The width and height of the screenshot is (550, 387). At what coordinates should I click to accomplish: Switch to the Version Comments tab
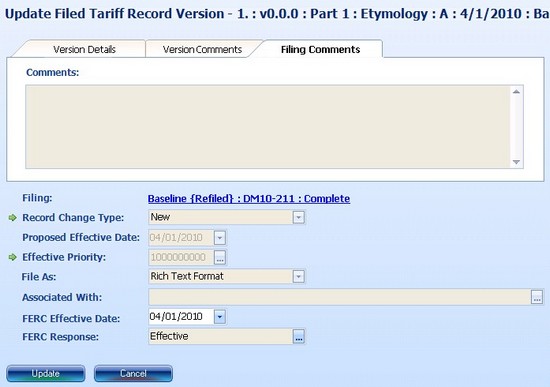pos(202,49)
